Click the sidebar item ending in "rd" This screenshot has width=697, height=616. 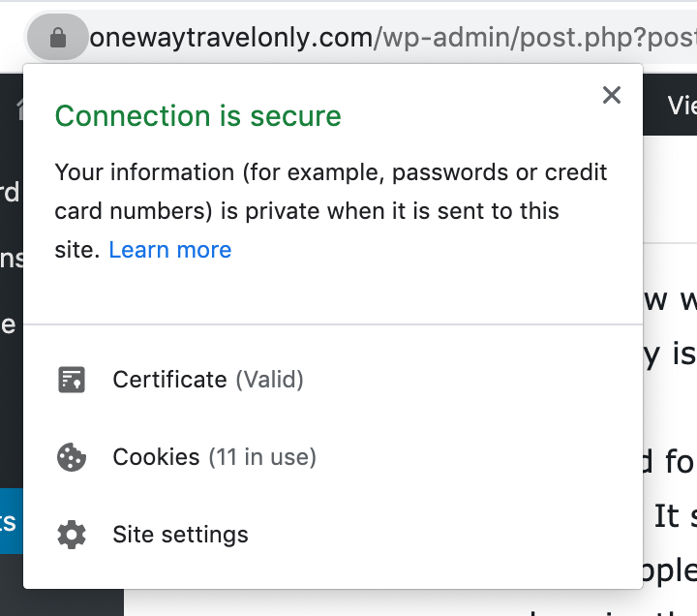[10, 193]
